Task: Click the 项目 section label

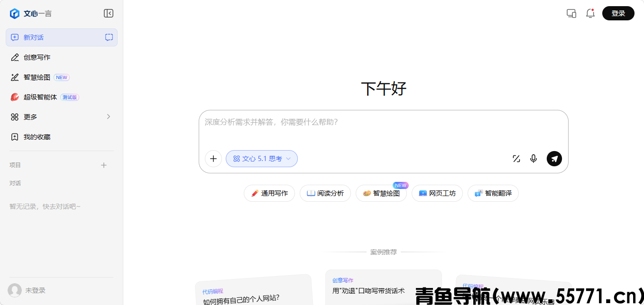Action: pyautogui.click(x=15, y=165)
